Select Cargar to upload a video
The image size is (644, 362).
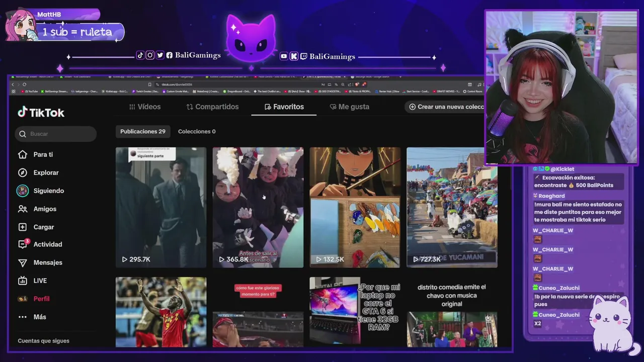coord(36,227)
